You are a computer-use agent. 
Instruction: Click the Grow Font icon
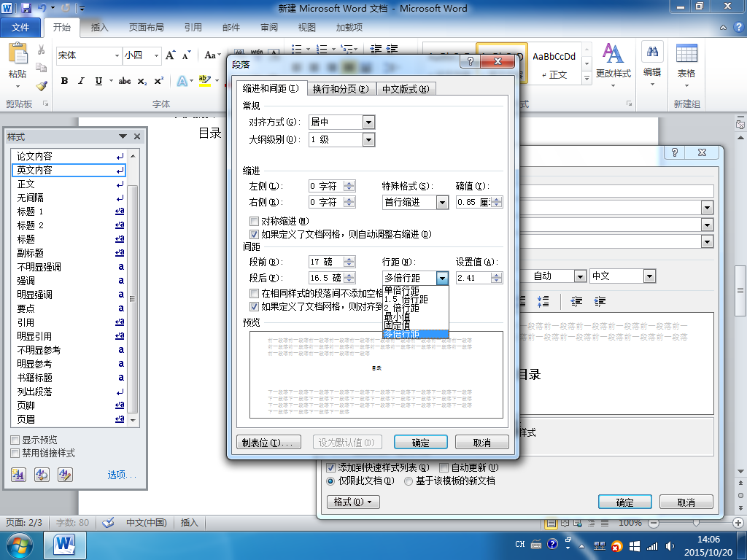pos(170,55)
